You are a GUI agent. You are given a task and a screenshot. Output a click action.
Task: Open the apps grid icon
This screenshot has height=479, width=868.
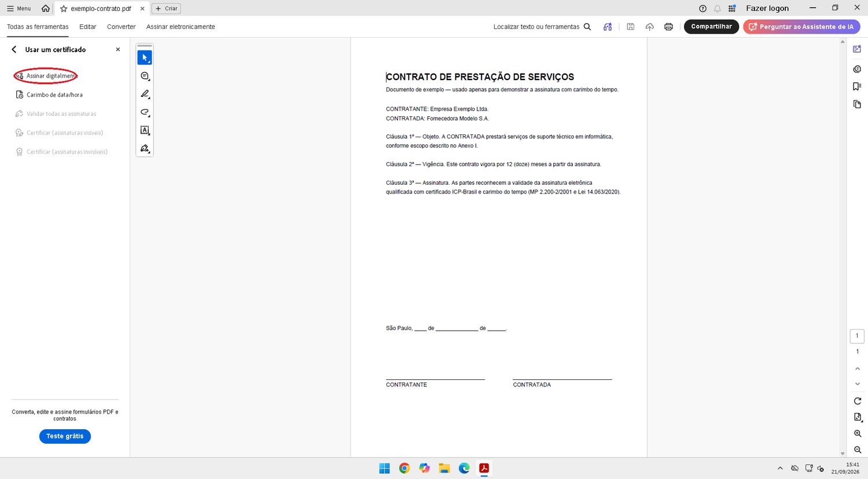(x=732, y=8)
